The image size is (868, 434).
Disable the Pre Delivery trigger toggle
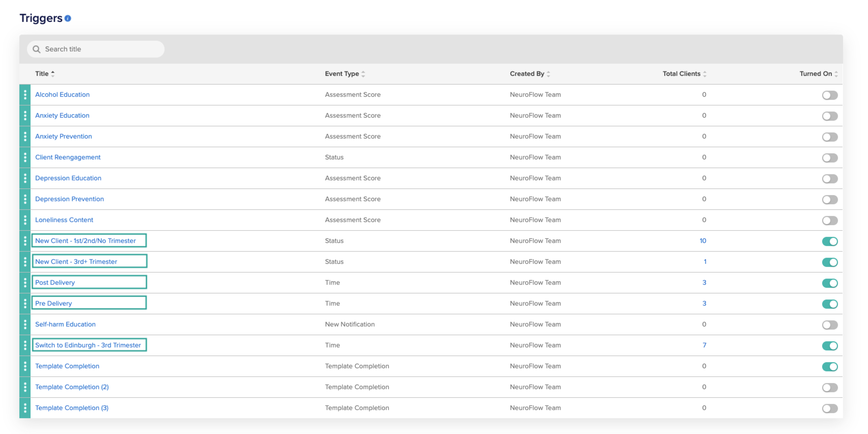[x=830, y=304]
